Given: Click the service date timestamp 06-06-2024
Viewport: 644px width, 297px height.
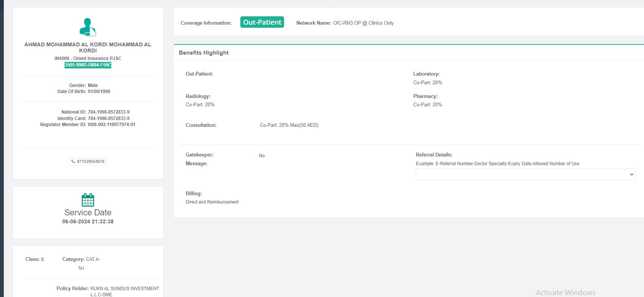Looking at the screenshot, I should pyautogui.click(x=88, y=221).
